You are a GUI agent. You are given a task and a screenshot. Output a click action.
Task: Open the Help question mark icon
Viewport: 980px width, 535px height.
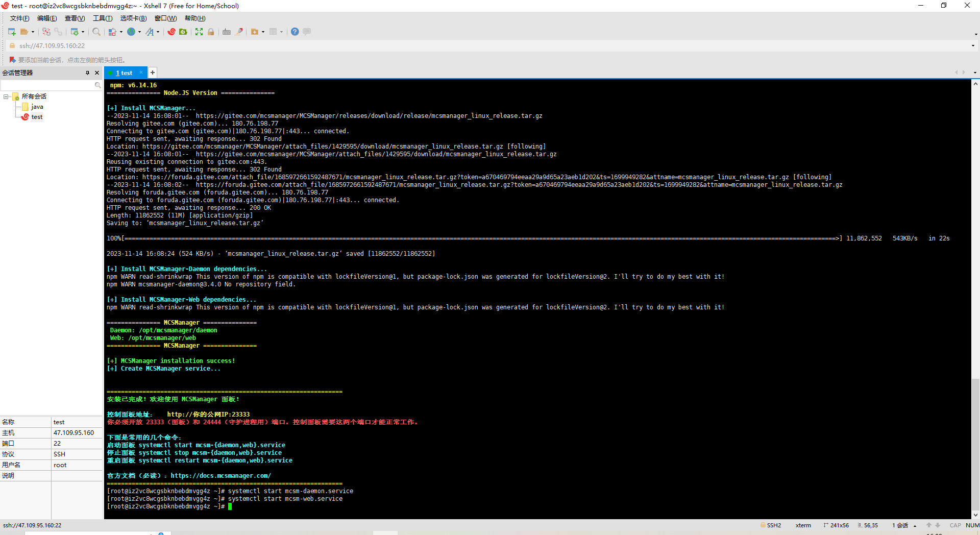pyautogui.click(x=295, y=32)
